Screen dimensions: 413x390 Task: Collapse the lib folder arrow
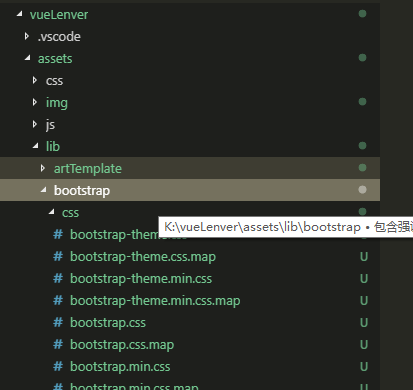(36, 146)
